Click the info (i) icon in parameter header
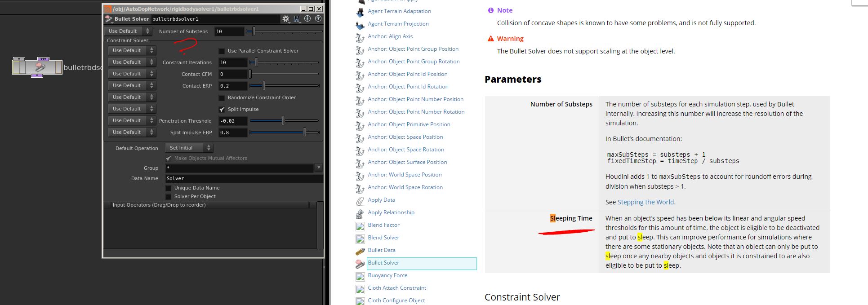This screenshot has height=305, width=868. click(x=307, y=19)
